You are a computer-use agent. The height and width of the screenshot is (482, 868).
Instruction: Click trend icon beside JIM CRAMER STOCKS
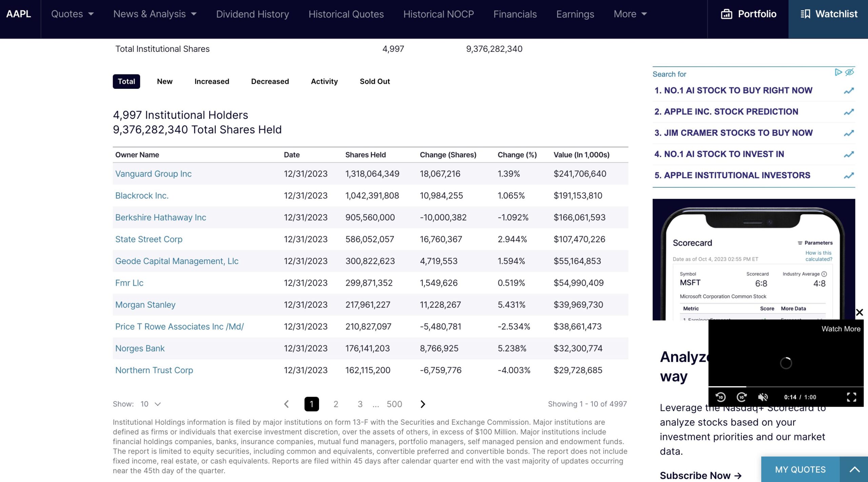849,133
